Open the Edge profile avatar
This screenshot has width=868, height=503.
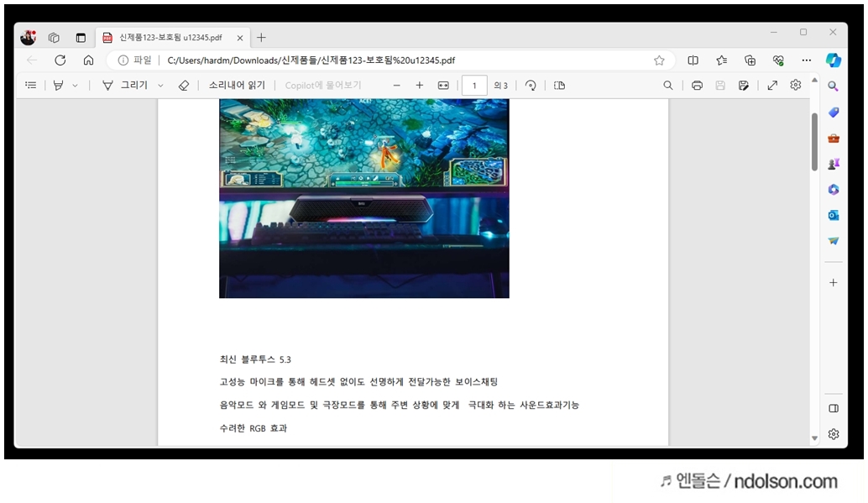coord(28,37)
